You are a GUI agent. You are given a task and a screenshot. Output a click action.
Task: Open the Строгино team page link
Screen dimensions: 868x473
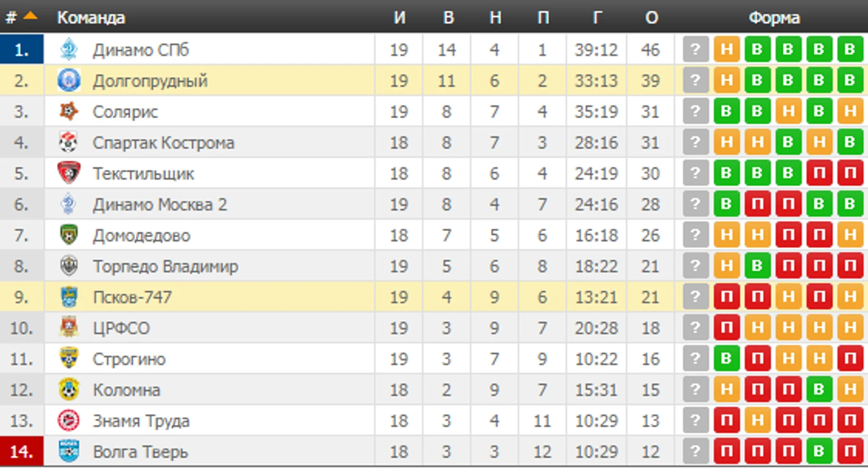click(129, 359)
